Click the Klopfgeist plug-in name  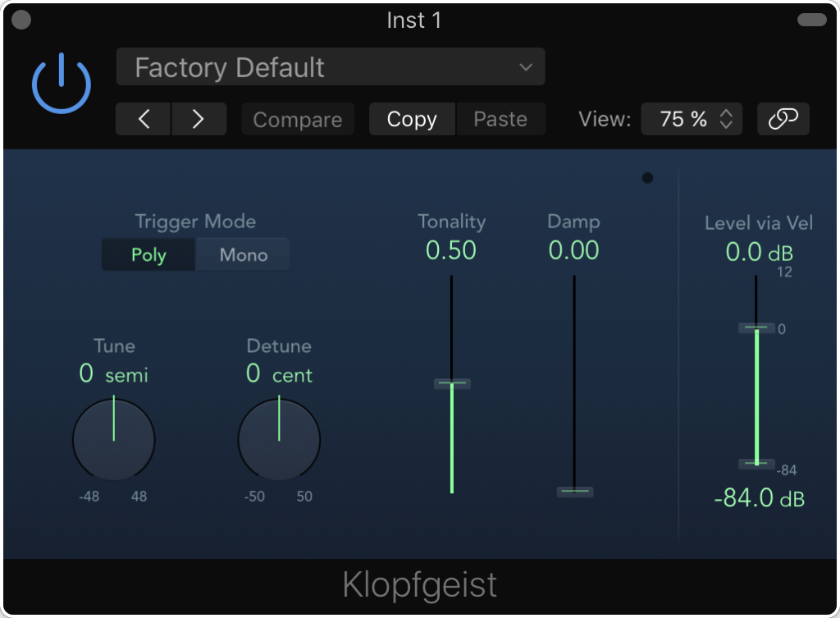tap(419, 585)
